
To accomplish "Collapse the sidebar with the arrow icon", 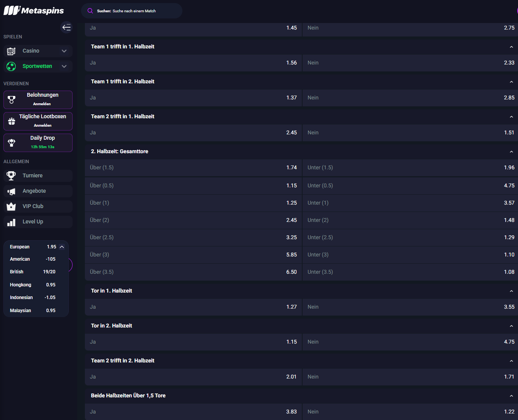I will 66,27.
